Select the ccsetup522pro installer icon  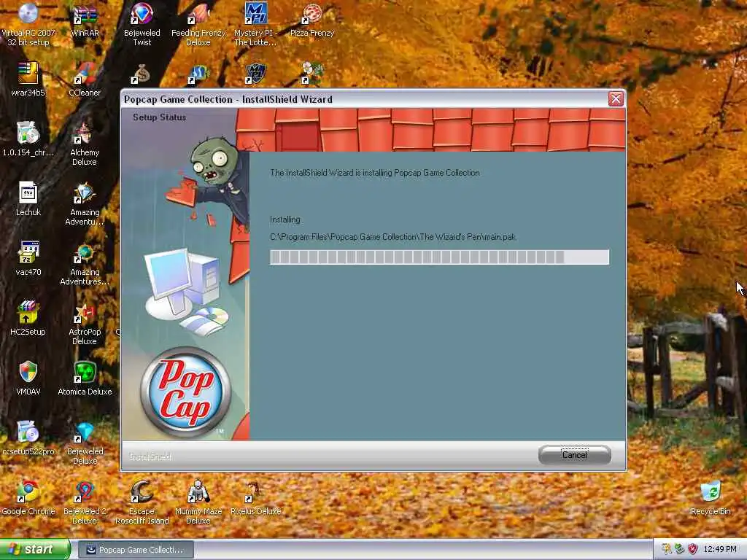tap(28, 438)
